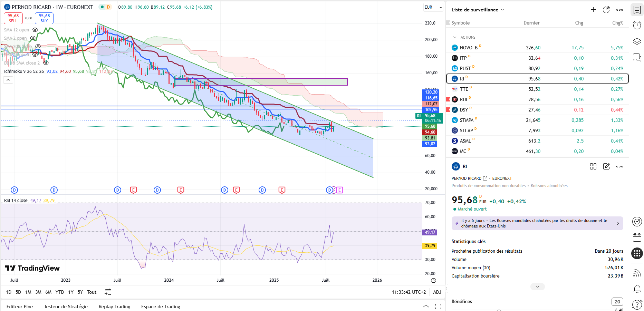Click the 11:33:42 UTC+2 timezone
The width and height of the screenshot is (644, 311).
click(x=409, y=292)
